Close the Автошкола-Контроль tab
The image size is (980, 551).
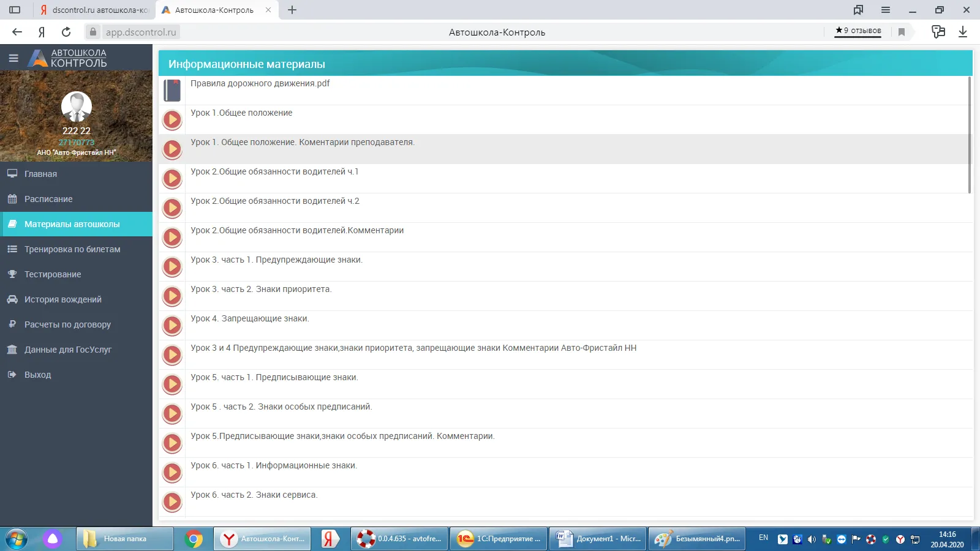[268, 10]
